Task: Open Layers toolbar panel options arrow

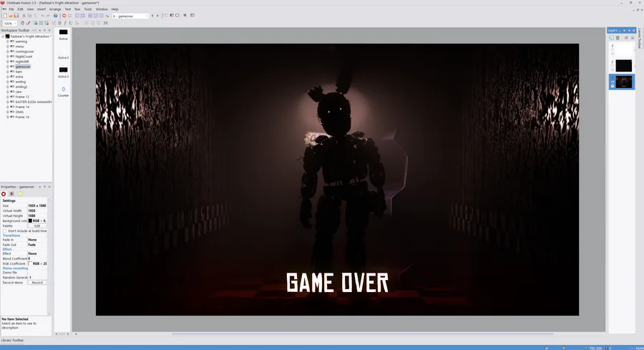Action: coord(624,30)
